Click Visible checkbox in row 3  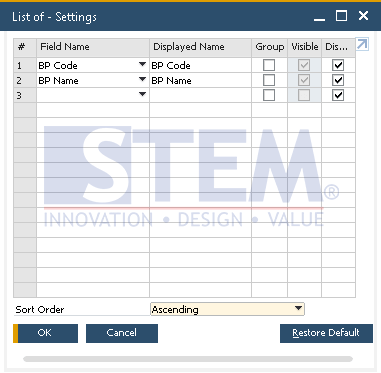click(304, 95)
